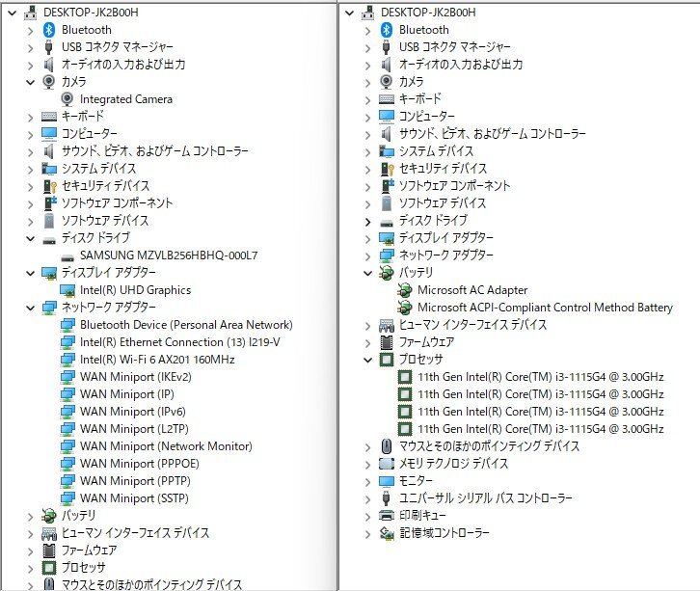Collapse ディスプレイ アダプター in the left pane
The image size is (700, 591).
pyautogui.click(x=30, y=273)
